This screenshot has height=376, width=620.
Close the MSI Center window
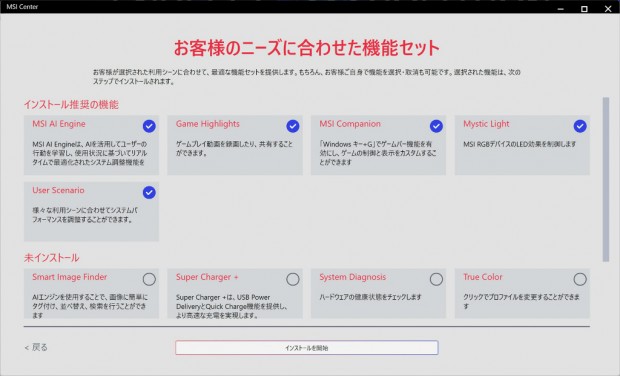point(608,9)
